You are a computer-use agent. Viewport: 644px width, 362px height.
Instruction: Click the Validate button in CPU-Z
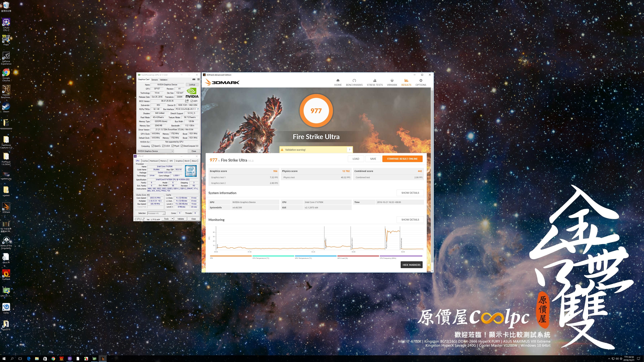pos(180,219)
